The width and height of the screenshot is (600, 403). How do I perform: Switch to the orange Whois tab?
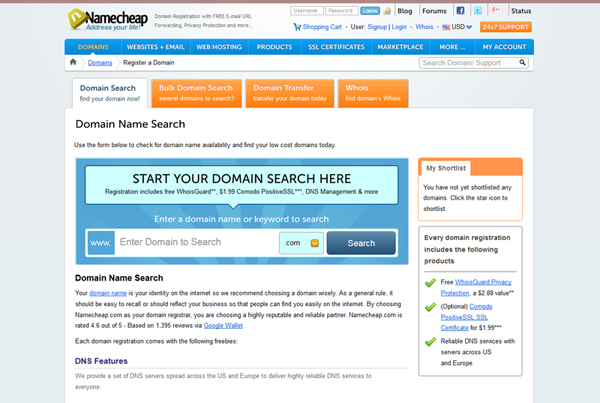[x=373, y=93]
